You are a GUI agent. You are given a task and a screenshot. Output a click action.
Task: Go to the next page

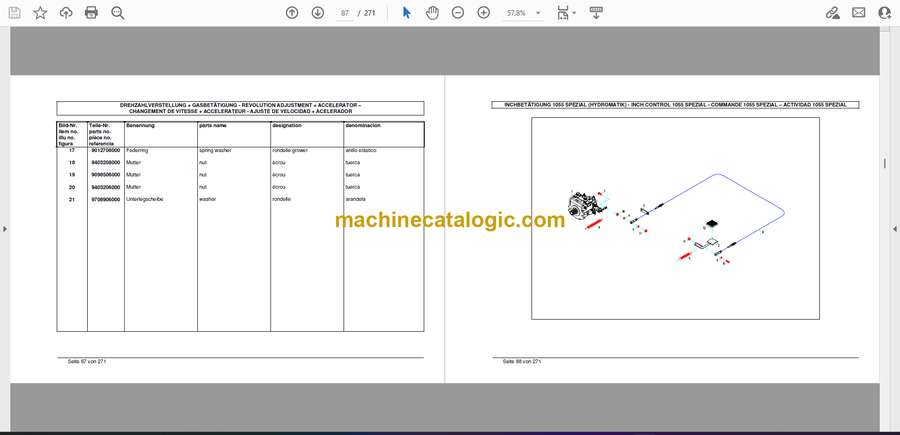tap(317, 13)
